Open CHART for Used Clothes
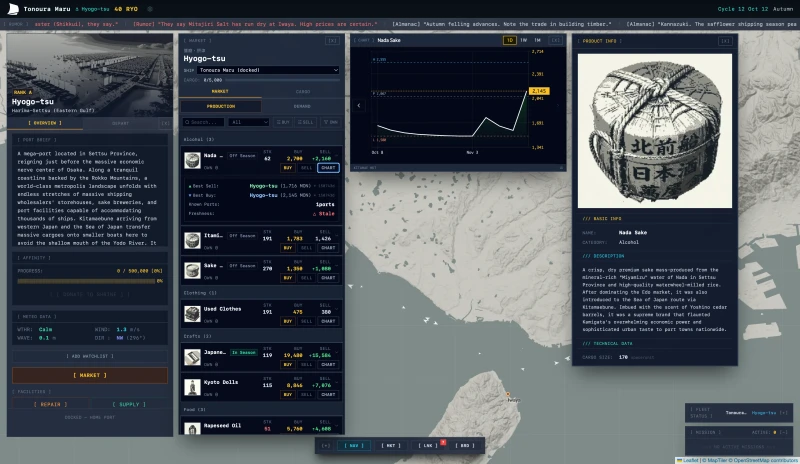This screenshot has width=800, height=464. (x=328, y=321)
